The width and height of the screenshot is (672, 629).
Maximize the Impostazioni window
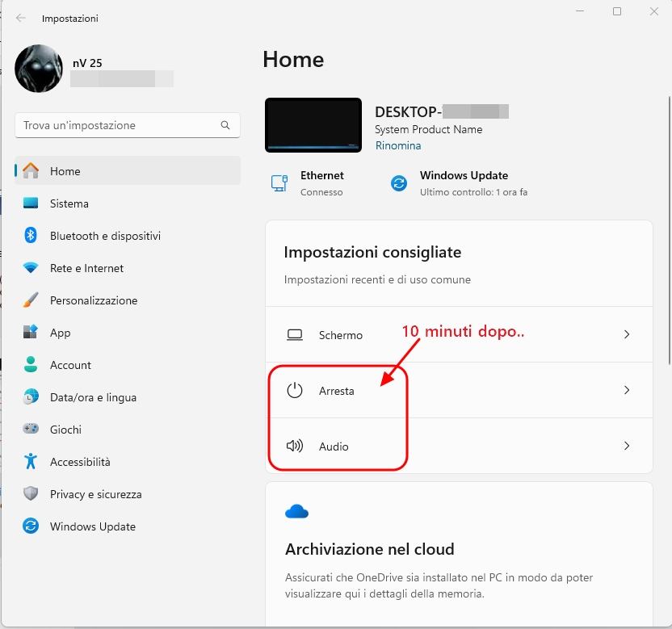617,11
